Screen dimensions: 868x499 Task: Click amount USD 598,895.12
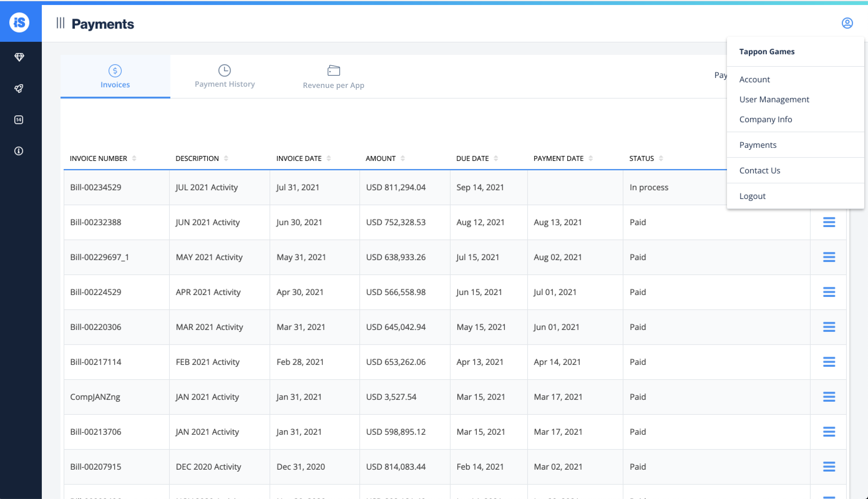(396, 432)
